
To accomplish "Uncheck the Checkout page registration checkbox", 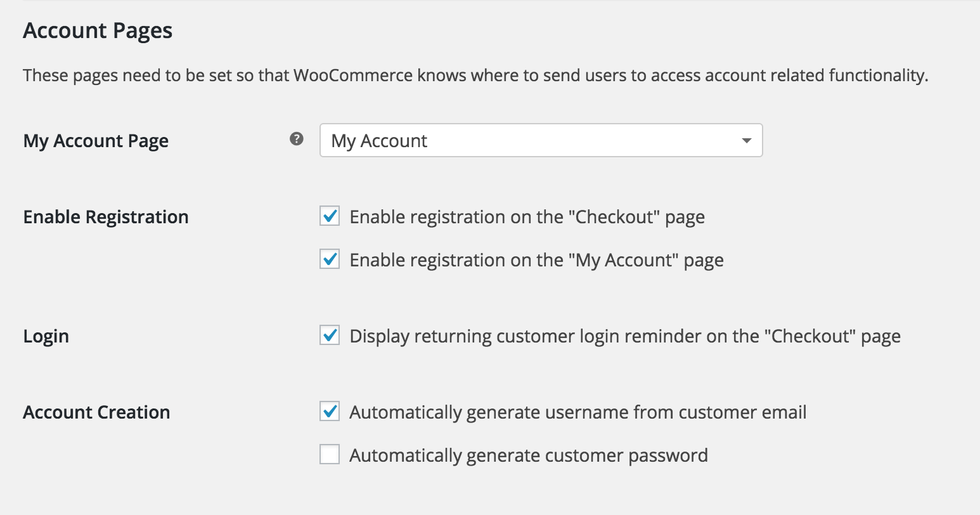I will [x=330, y=216].
